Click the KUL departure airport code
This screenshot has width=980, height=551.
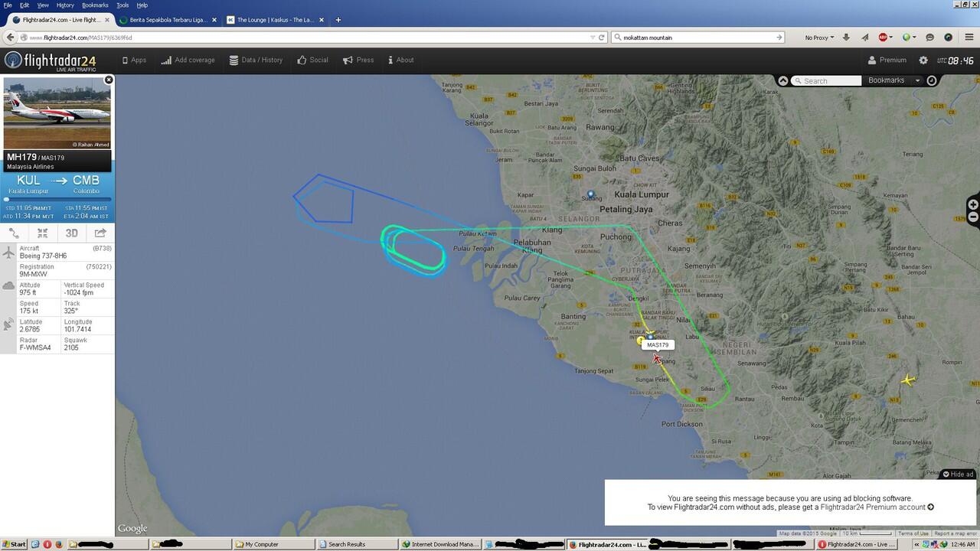(28, 181)
